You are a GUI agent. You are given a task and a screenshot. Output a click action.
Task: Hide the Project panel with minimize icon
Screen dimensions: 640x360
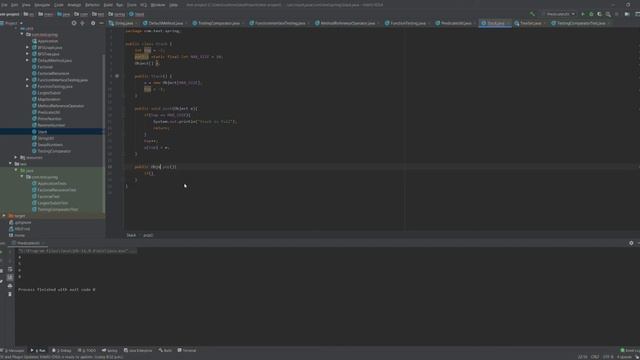point(101,23)
